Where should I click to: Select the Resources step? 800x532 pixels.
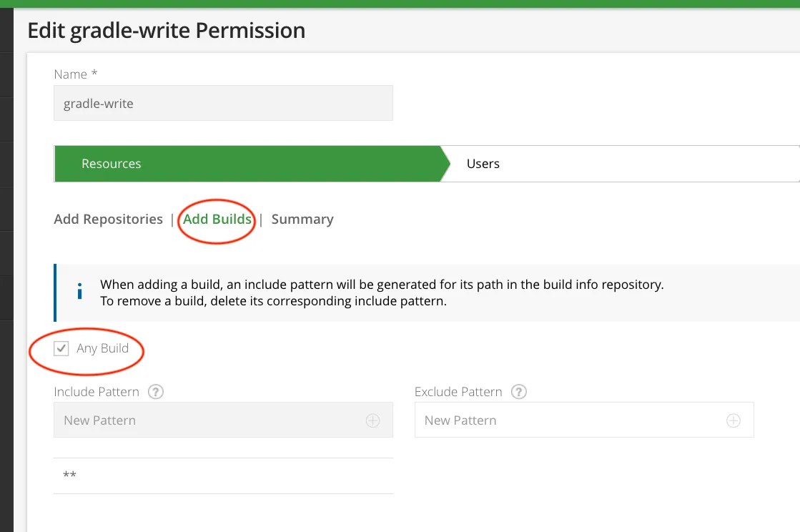(x=112, y=164)
